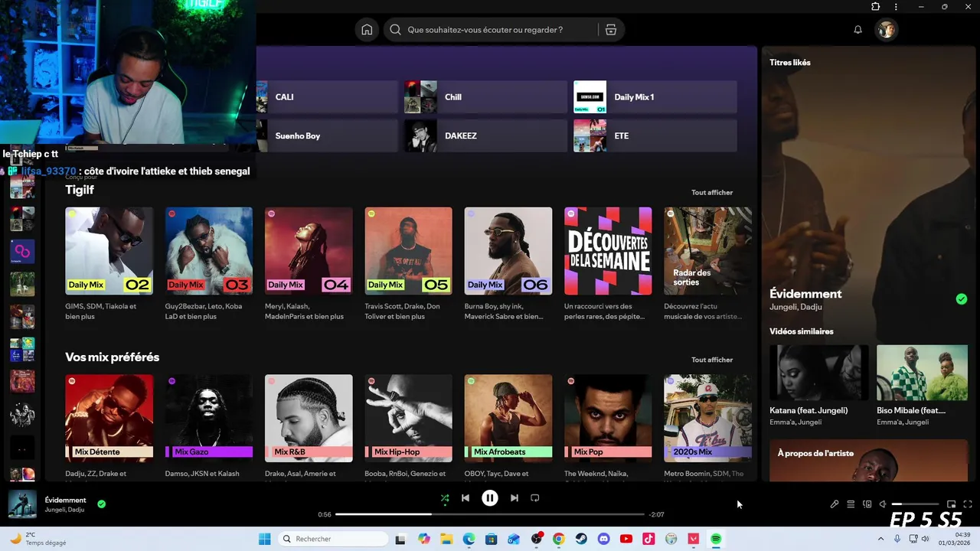Pause the playing song
Viewport: 980px width, 551px height.
pos(490,498)
